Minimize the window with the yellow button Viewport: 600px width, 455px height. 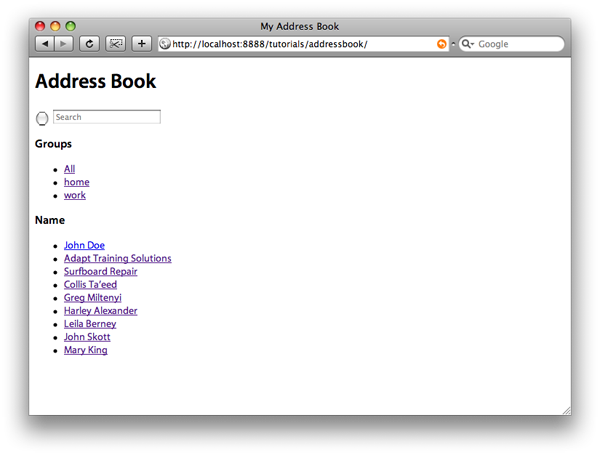(x=55, y=26)
